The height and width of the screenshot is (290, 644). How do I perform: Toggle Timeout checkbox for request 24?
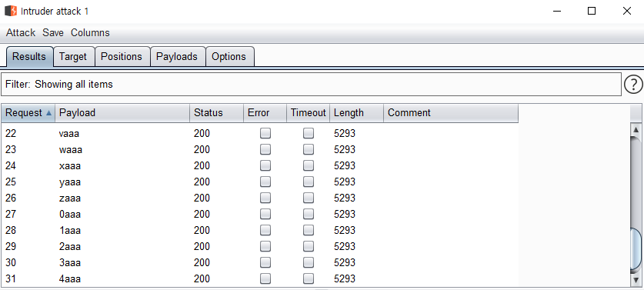point(309,166)
